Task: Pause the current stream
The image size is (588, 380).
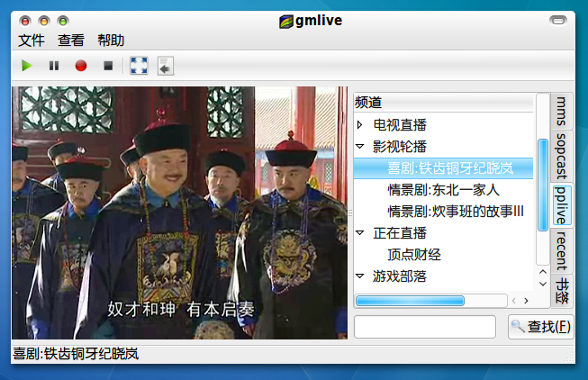Action: point(54,66)
